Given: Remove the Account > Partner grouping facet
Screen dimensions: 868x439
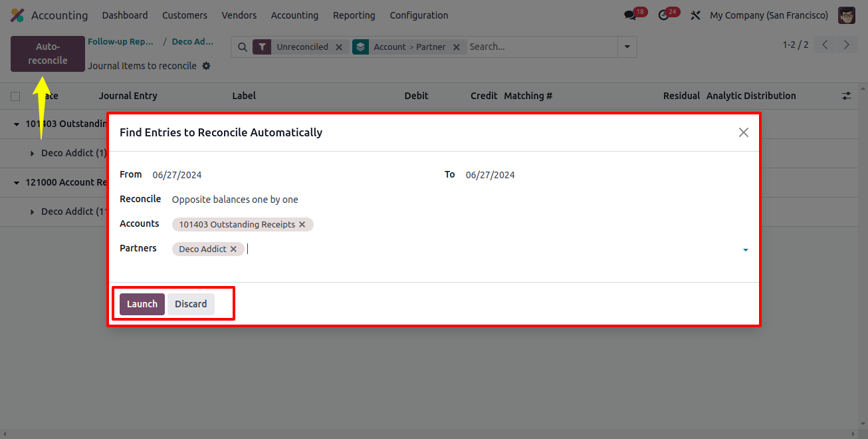Looking at the screenshot, I should point(457,47).
